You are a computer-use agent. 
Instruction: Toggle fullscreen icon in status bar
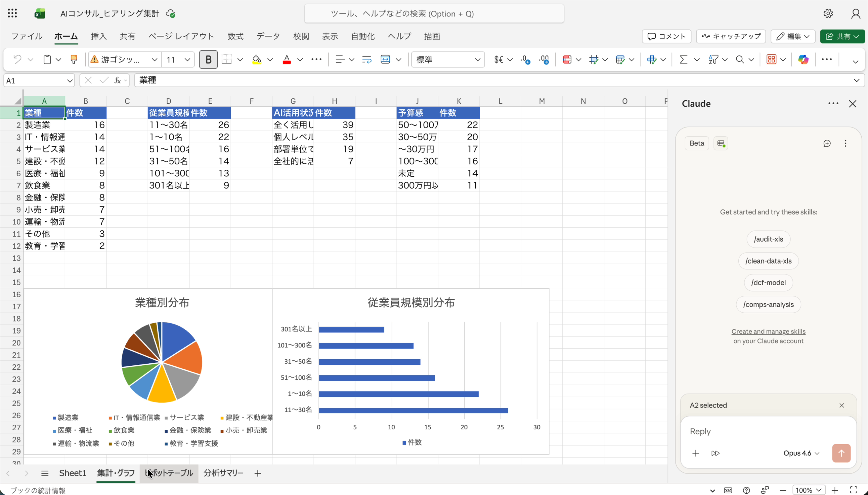point(853,490)
